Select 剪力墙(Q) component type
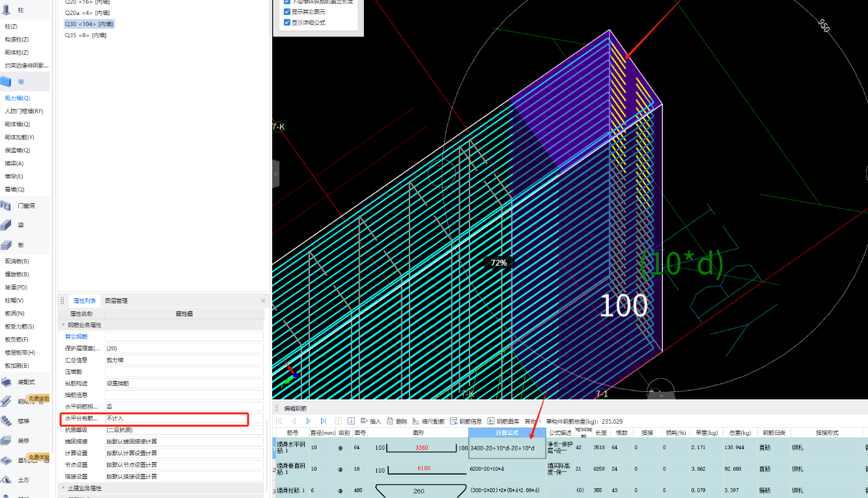868x498 pixels. tap(18, 98)
